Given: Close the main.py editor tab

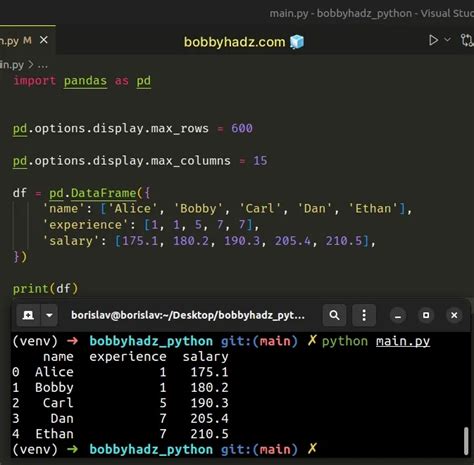Looking at the screenshot, I should (44, 40).
